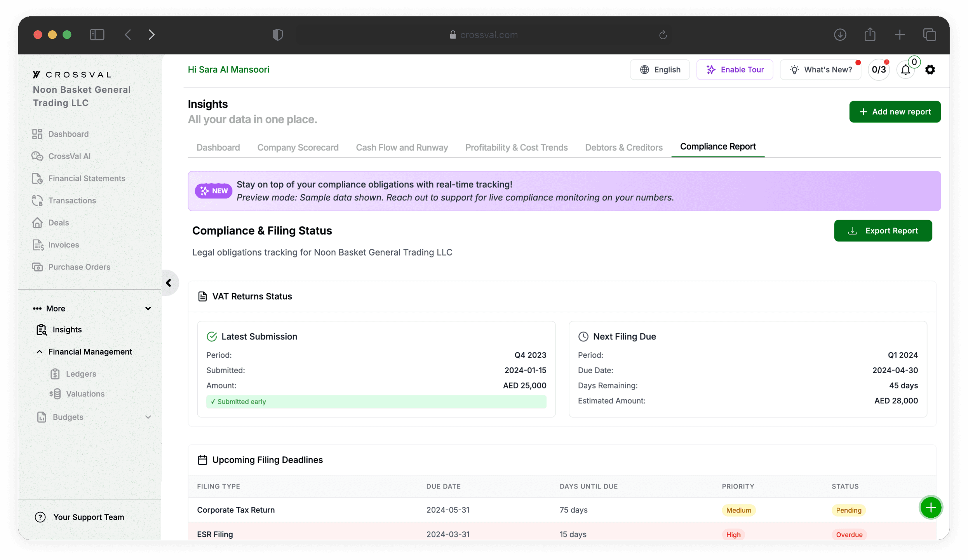The height and width of the screenshot is (560, 968).
Task: Open Deals in sidebar
Action: tap(50, 223)
